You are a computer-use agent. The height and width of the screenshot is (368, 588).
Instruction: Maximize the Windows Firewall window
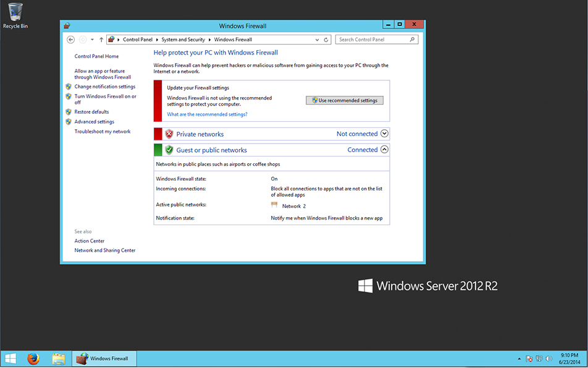[400, 24]
